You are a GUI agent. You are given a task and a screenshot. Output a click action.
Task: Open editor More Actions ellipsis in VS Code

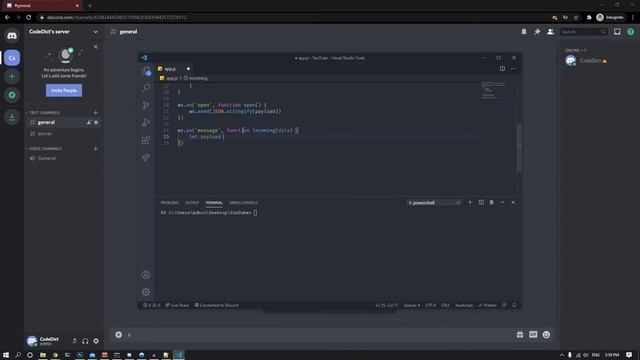[x=513, y=69]
